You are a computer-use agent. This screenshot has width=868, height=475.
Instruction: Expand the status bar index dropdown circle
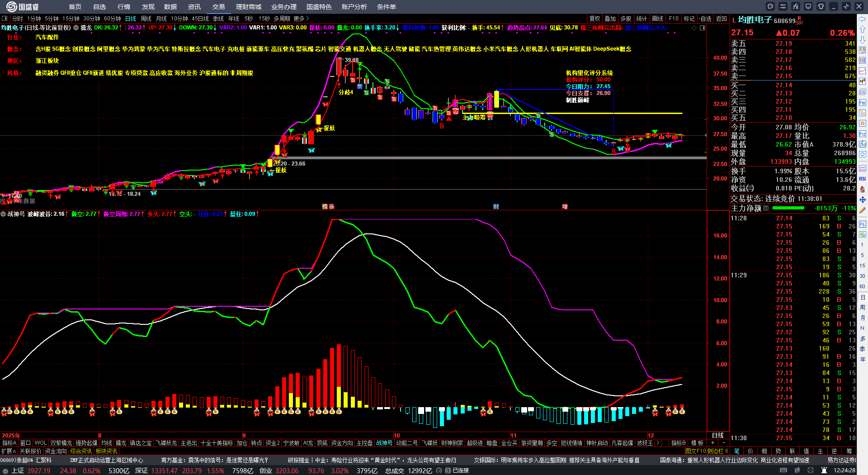[5, 470]
